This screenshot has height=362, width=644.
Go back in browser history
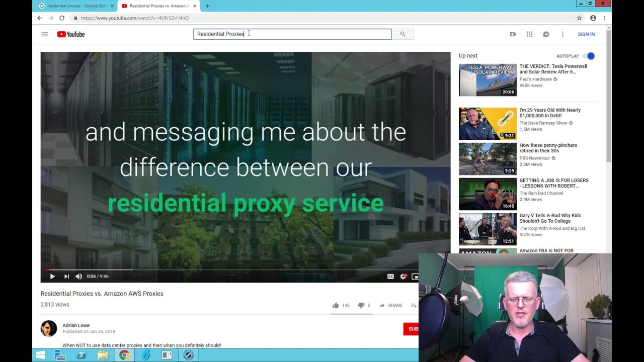[40, 18]
